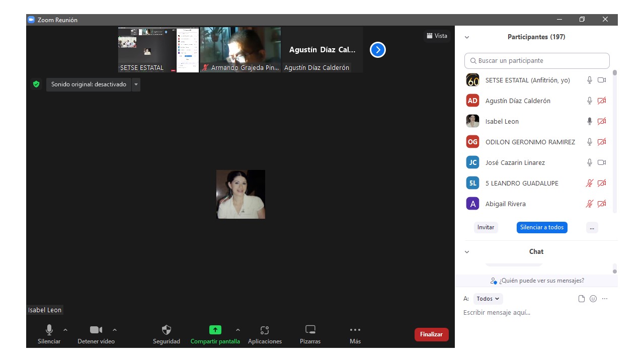Click Silenciar a todos button

(x=542, y=227)
